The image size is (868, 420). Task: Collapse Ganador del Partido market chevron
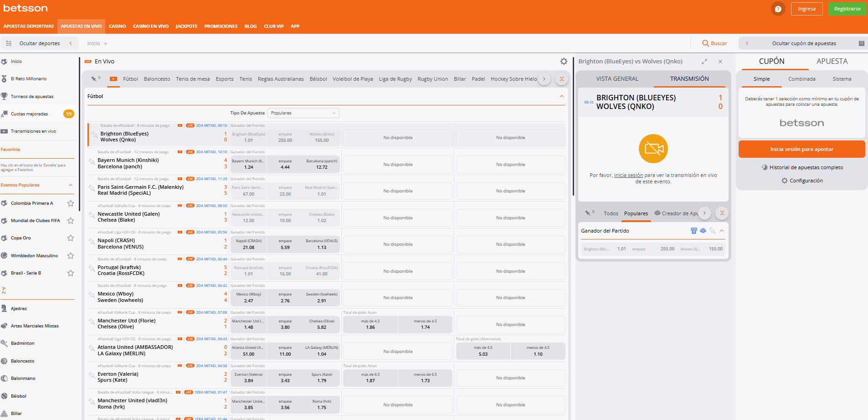(722, 231)
